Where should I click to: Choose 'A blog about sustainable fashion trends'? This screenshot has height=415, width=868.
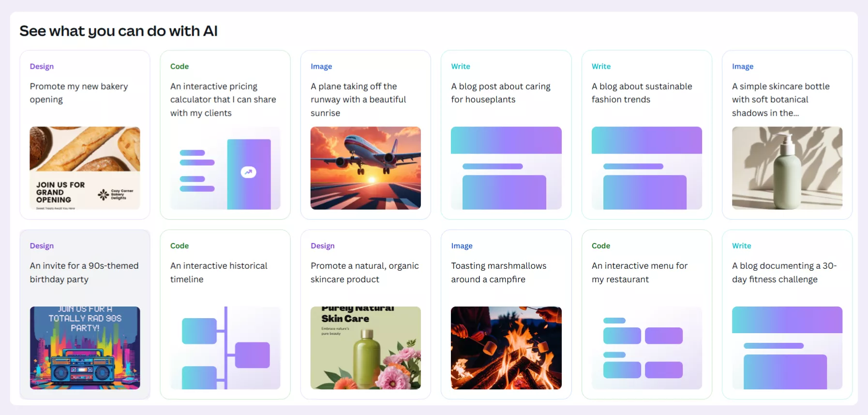coord(642,92)
